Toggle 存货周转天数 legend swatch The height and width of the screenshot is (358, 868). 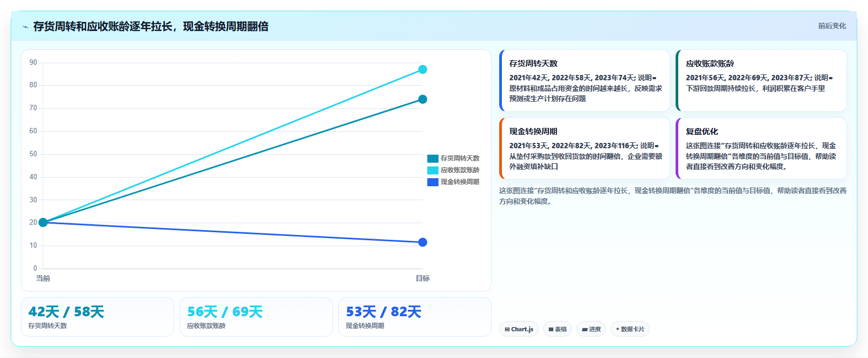point(433,158)
